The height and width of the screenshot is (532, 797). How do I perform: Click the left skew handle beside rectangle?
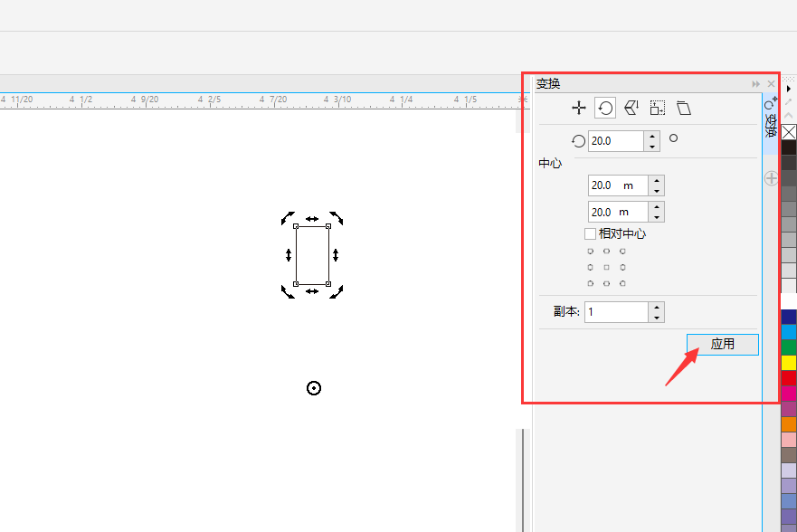point(289,255)
